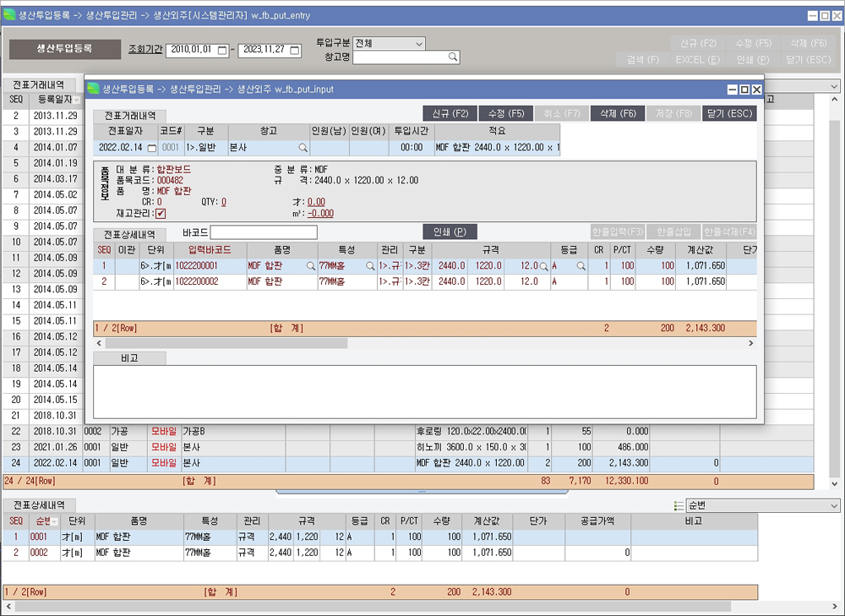Click 규격 lookup magnifier in detail row 1

click(x=543, y=266)
